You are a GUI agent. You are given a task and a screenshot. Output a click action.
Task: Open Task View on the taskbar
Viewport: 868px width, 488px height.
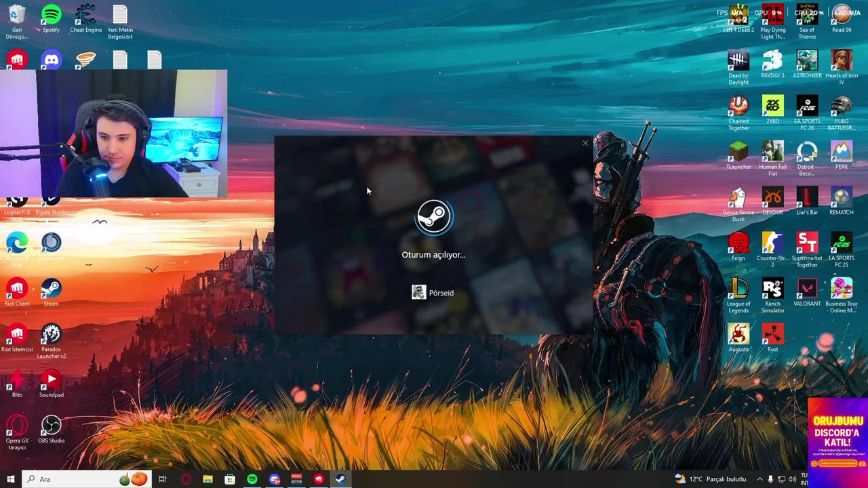pos(163,479)
